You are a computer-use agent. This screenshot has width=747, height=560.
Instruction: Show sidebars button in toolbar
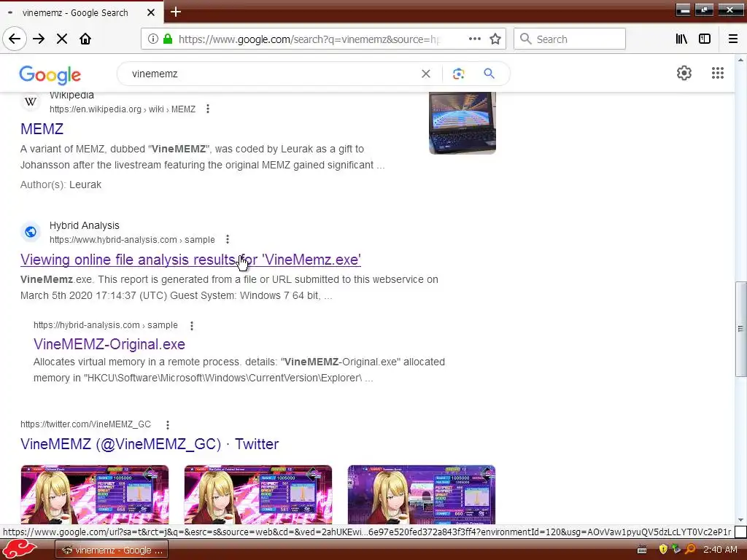point(705,39)
